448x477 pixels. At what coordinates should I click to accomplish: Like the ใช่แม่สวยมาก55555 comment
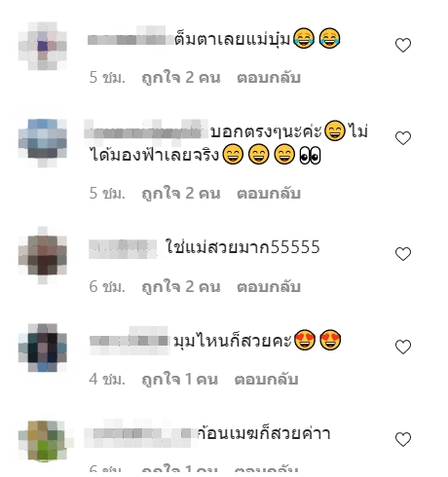403,254
